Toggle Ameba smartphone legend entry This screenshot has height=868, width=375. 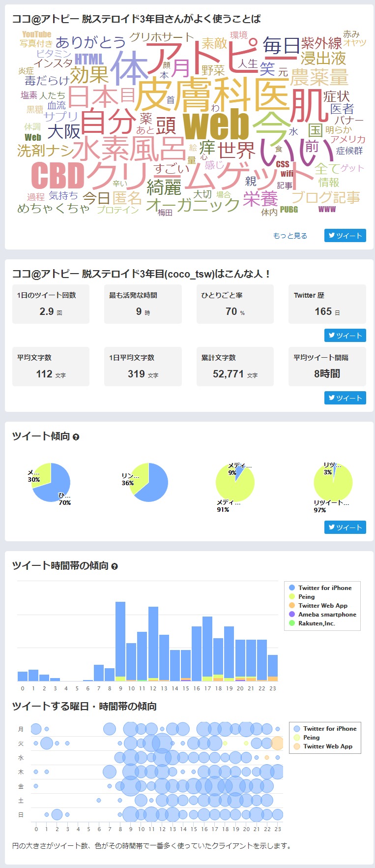322,615
